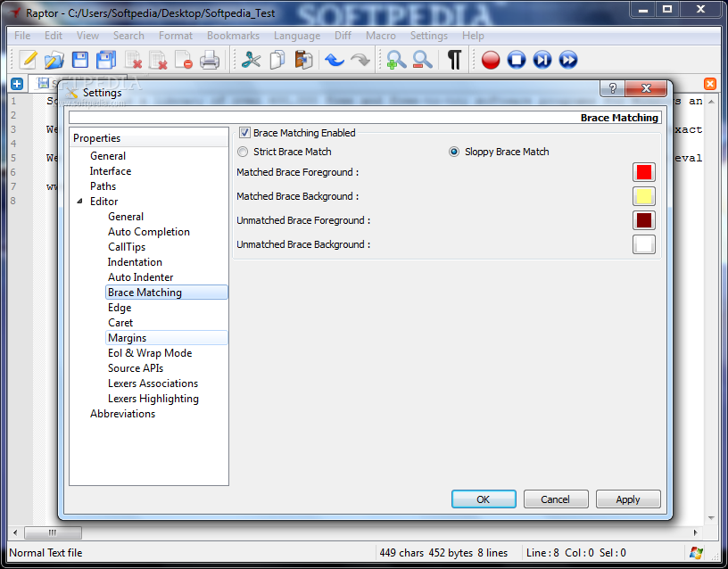This screenshot has height=569, width=728.
Task: Save file with the floppy disk icon
Action: coord(80,60)
